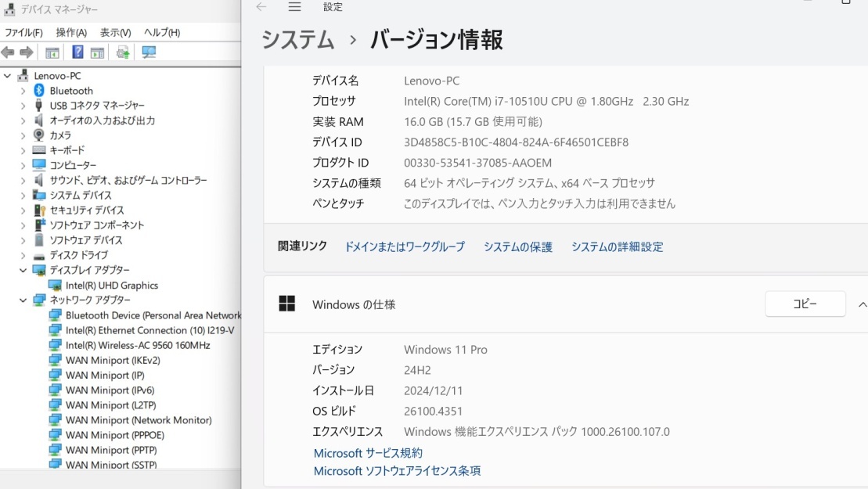Click the インストール日 value 2024/12/11
The height and width of the screenshot is (489, 868).
click(x=433, y=390)
